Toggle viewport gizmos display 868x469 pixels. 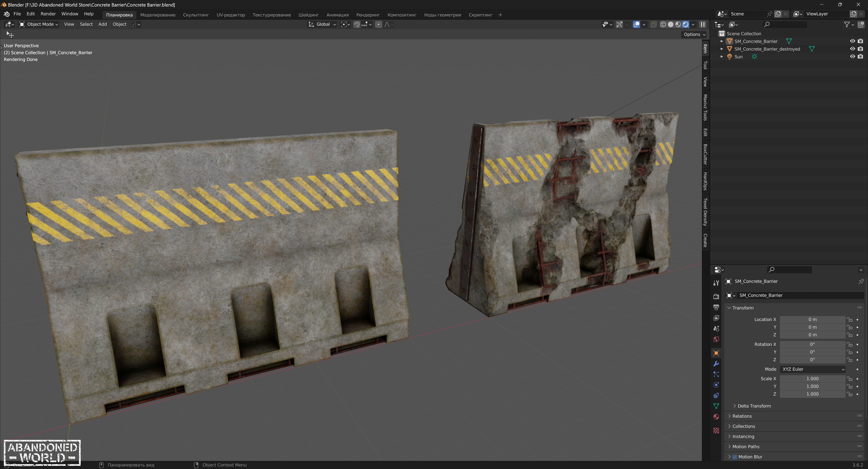(x=619, y=24)
